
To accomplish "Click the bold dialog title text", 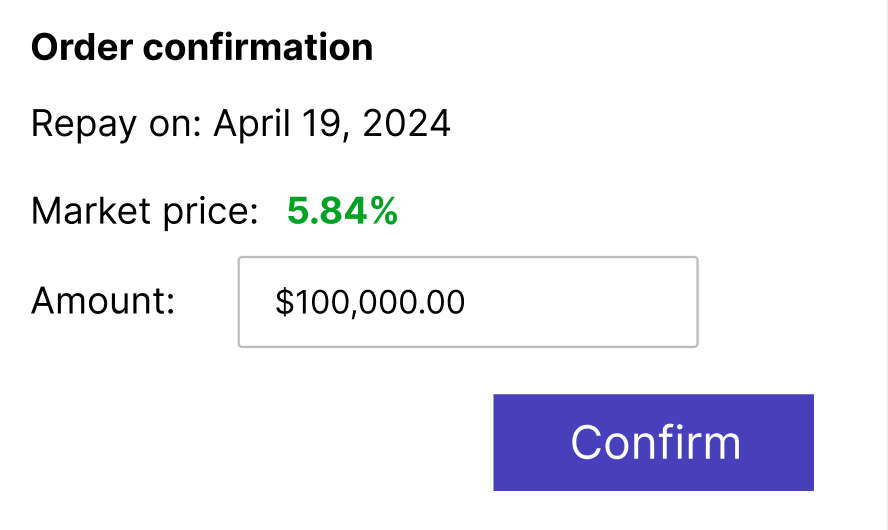I will pos(202,47).
